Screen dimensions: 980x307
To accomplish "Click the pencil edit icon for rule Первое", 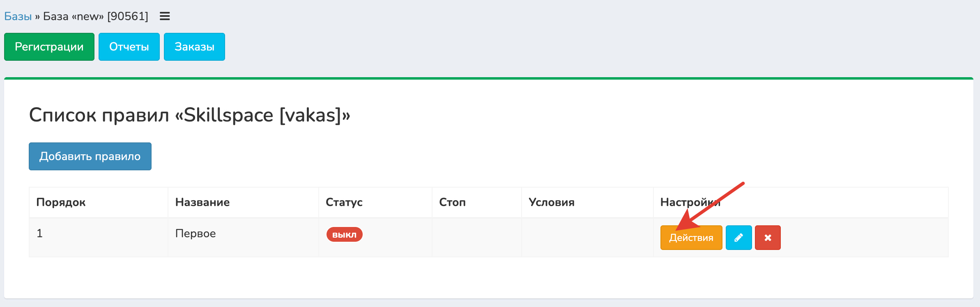I will point(738,238).
